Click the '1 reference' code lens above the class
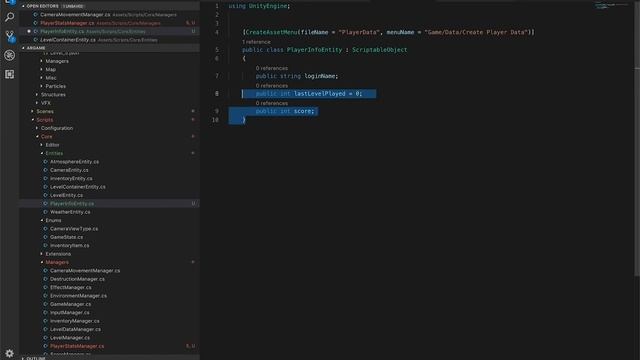This screenshot has height=360, width=640. 256,42
